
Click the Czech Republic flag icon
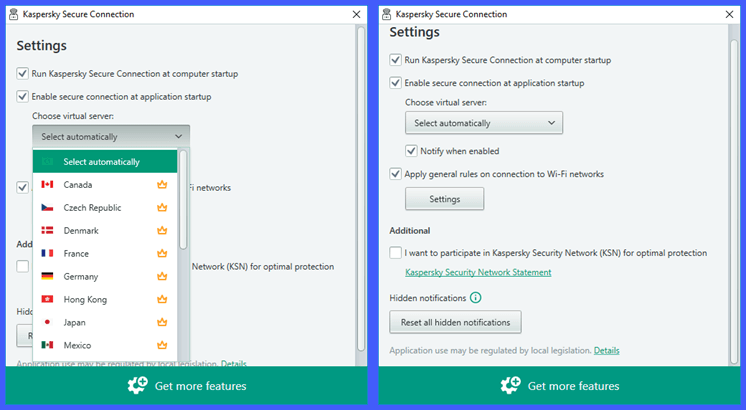click(47, 207)
